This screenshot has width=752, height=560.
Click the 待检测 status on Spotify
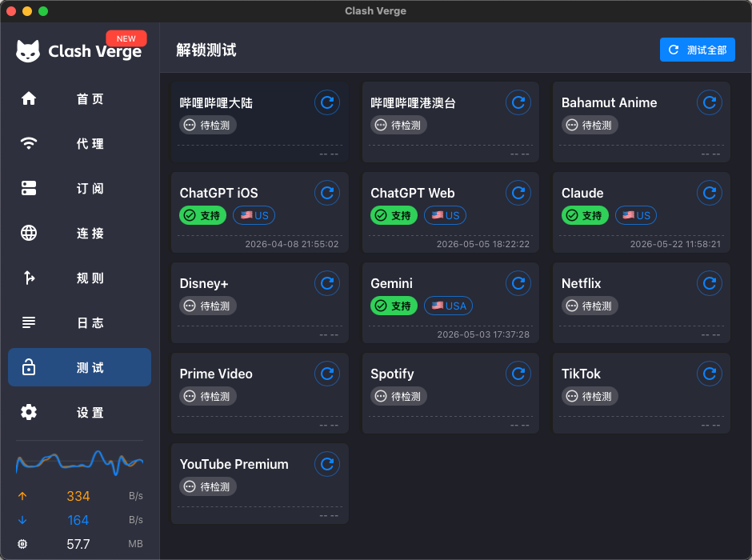[x=398, y=396]
